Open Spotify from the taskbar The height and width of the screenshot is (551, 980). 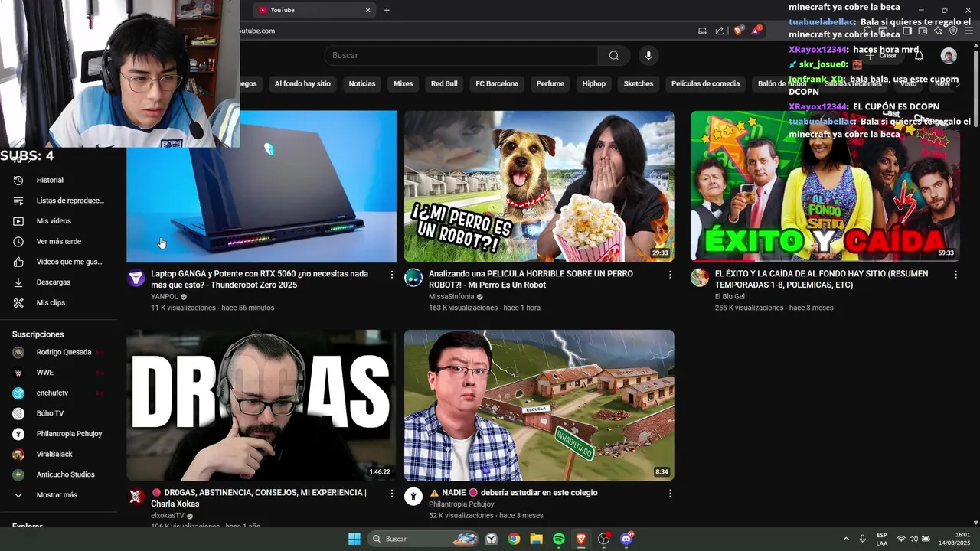point(559,539)
